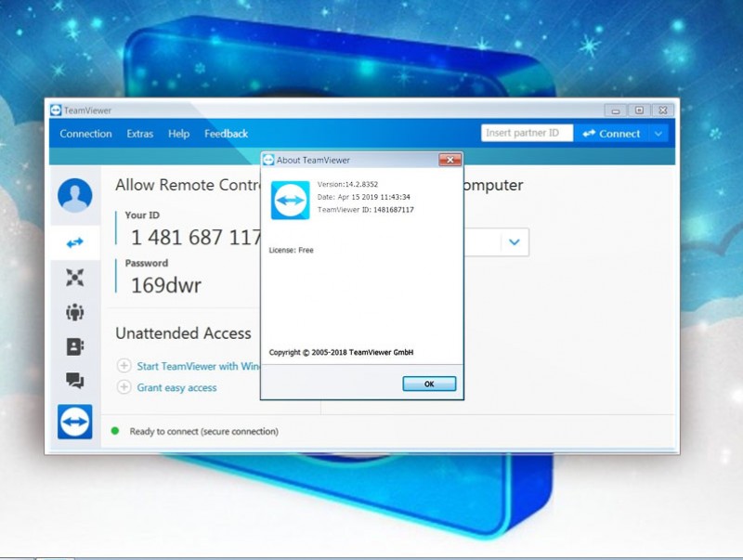Open the Connection menu

(x=85, y=134)
